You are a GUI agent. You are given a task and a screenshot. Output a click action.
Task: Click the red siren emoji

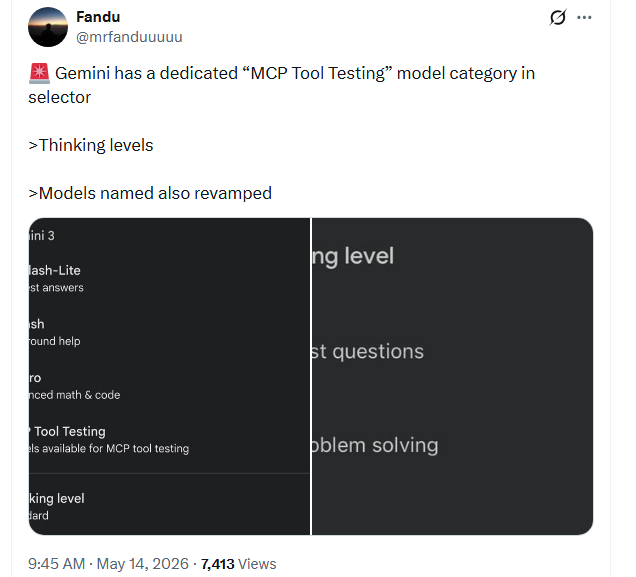(x=39, y=73)
